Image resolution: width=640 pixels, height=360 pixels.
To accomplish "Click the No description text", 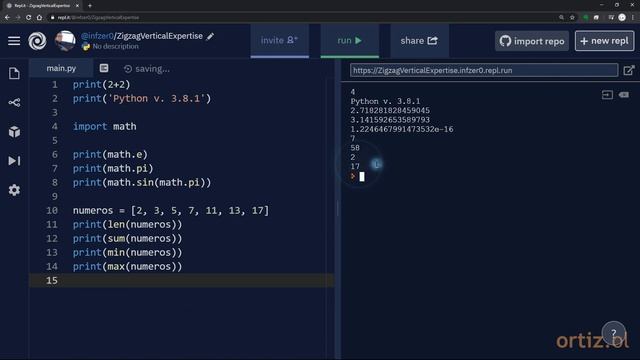I will pyautogui.click(x=116, y=47).
